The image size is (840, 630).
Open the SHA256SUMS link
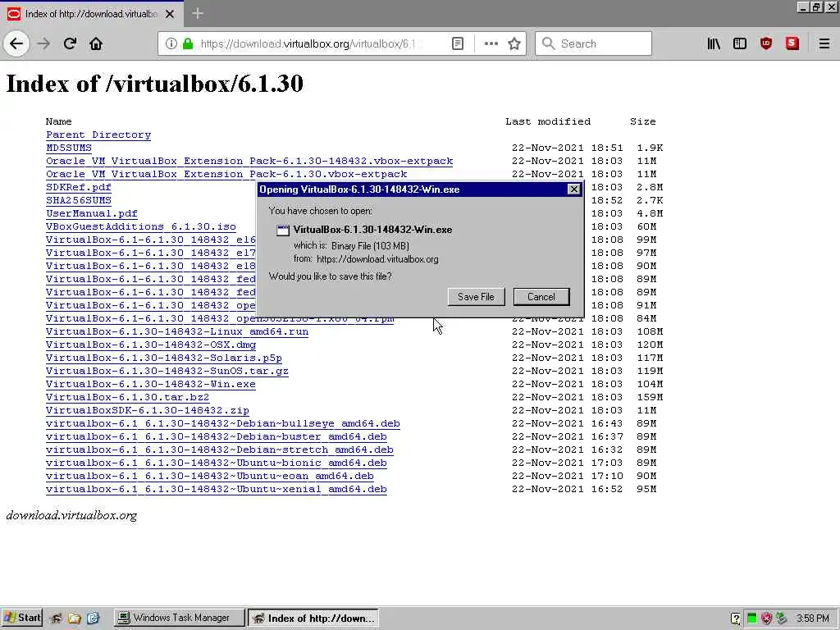click(79, 200)
